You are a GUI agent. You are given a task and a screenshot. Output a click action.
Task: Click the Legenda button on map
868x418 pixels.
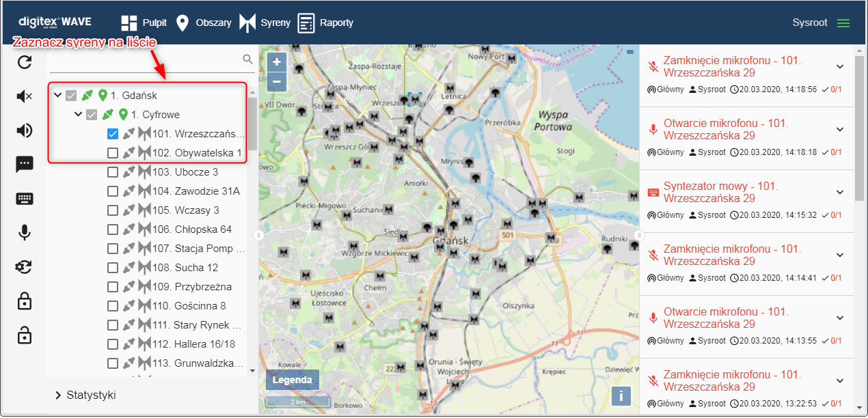click(x=293, y=380)
